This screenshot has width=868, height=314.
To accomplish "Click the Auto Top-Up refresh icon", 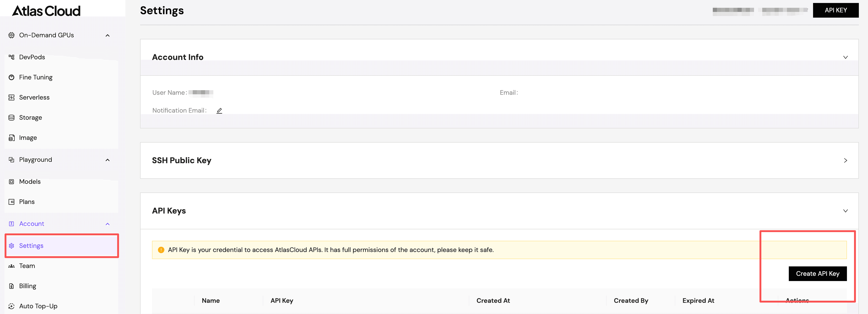I will tap(11, 306).
